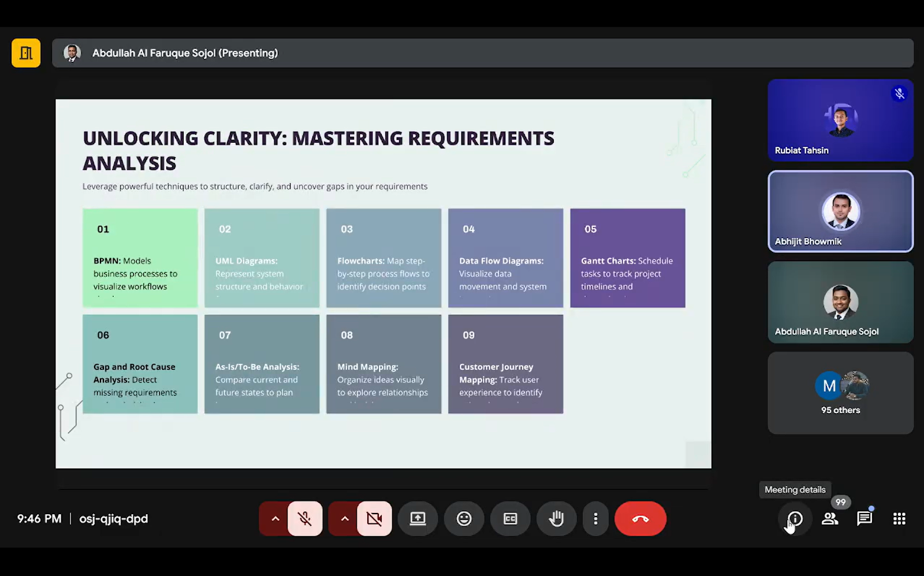Select the 95 others participants tile
924x576 pixels.
(x=840, y=393)
